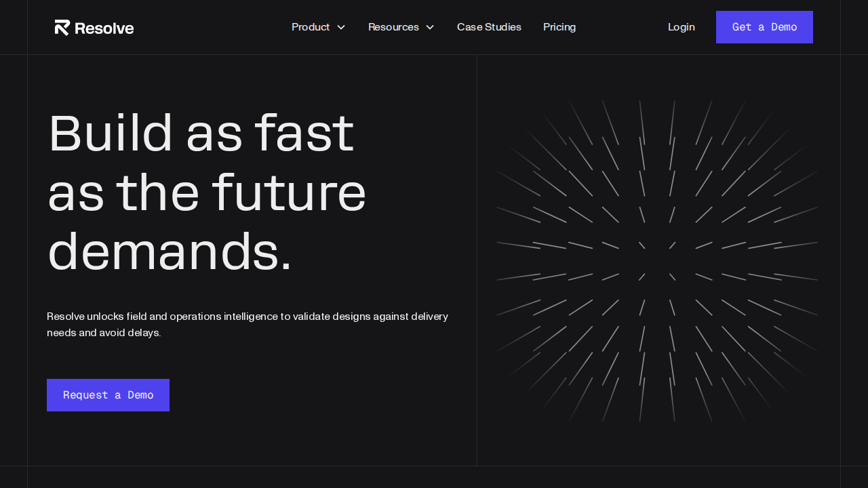Image resolution: width=868 pixels, height=488 pixels.
Task: Click the 'as the future' headline line
Action: 207,193
